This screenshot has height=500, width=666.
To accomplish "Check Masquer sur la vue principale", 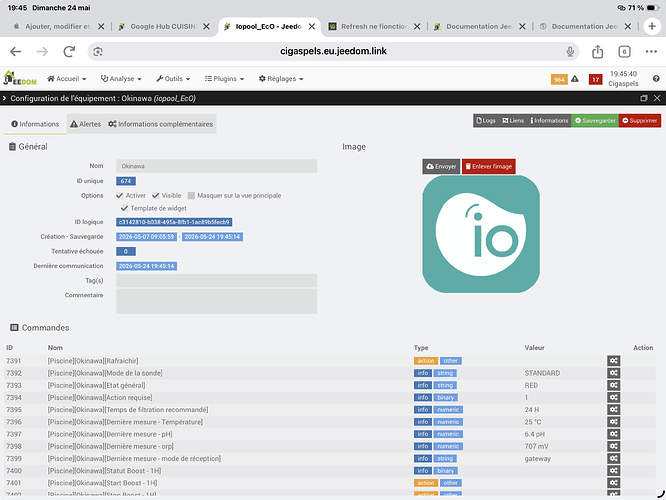I will (x=191, y=195).
